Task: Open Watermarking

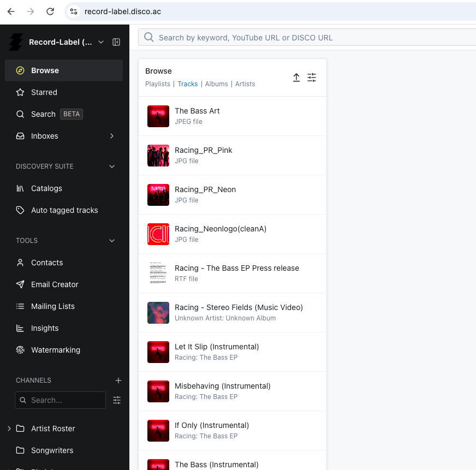Action: point(64,350)
